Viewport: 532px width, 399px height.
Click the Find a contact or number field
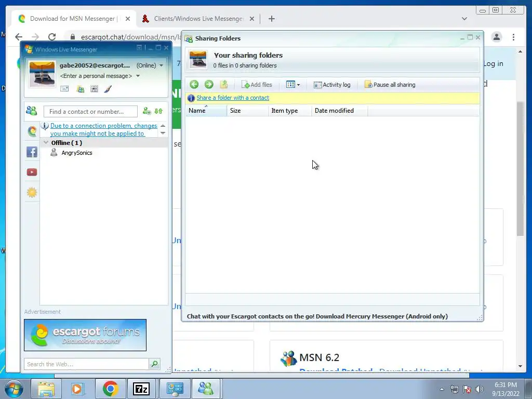click(90, 111)
